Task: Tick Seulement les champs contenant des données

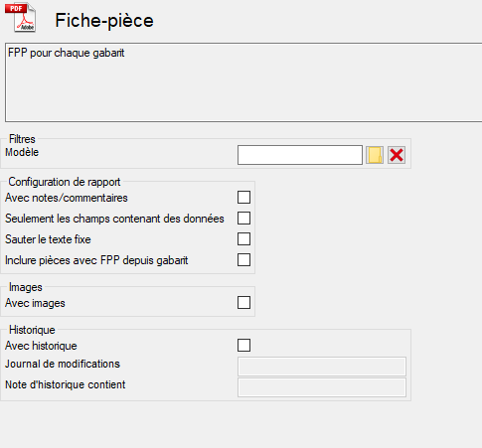Action: click(243, 219)
